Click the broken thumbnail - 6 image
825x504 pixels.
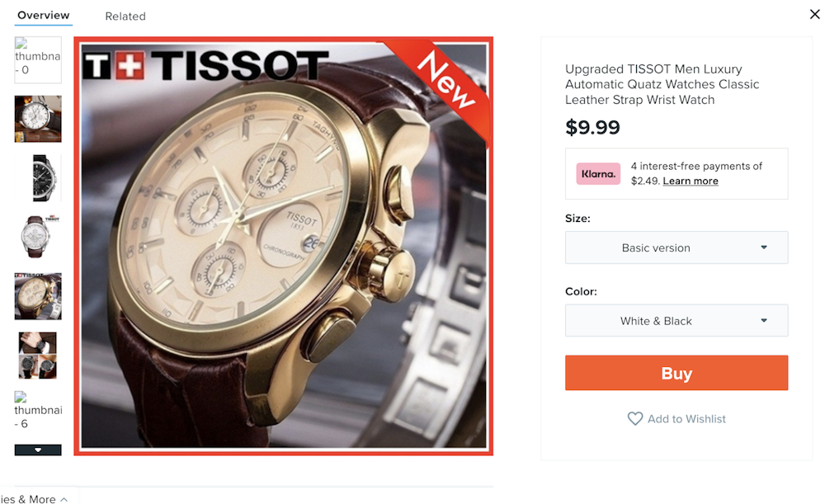click(x=38, y=410)
